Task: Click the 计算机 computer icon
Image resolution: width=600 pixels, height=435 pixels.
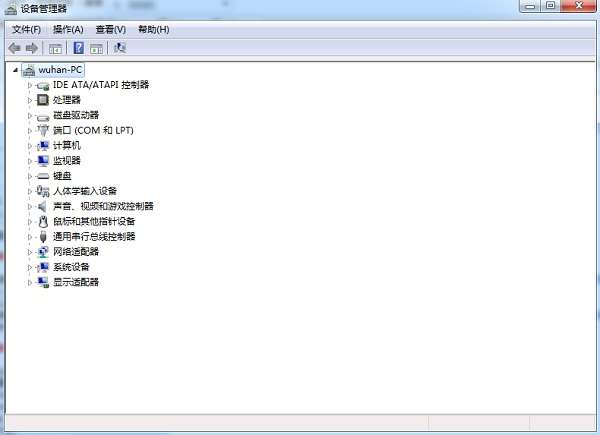Action: point(43,146)
